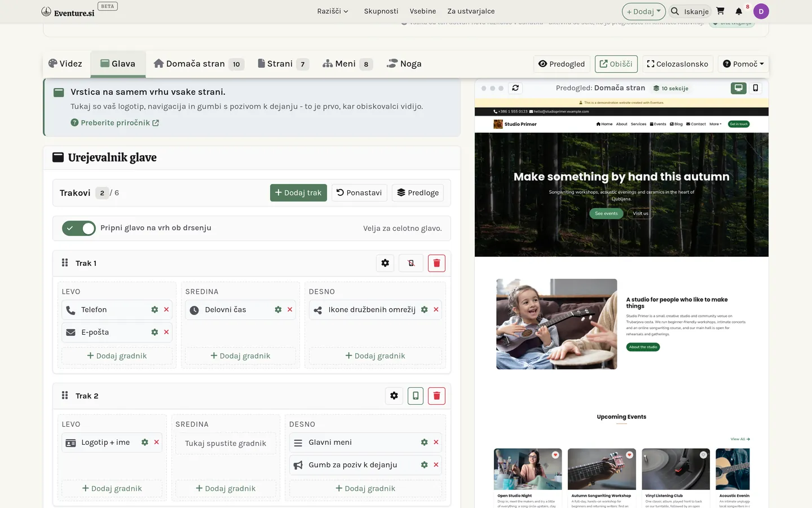The width and height of the screenshot is (812, 508).
Task: Open notifications bell
Action: click(739, 11)
